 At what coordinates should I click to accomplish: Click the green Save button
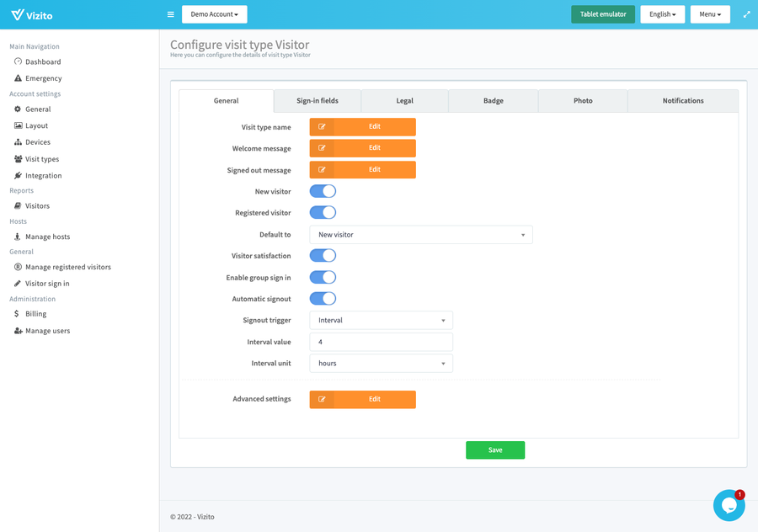coord(495,450)
